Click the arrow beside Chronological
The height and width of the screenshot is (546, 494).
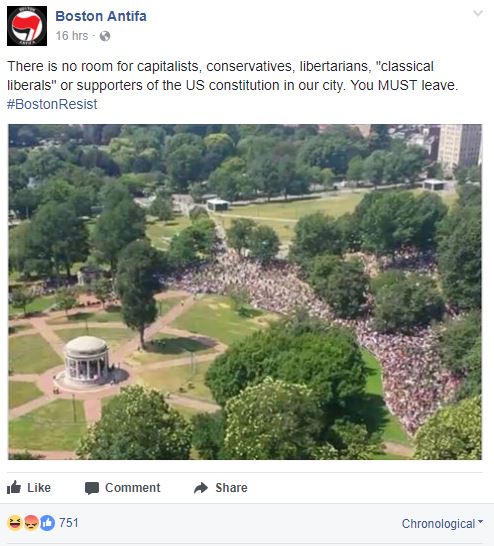[x=480, y=521]
